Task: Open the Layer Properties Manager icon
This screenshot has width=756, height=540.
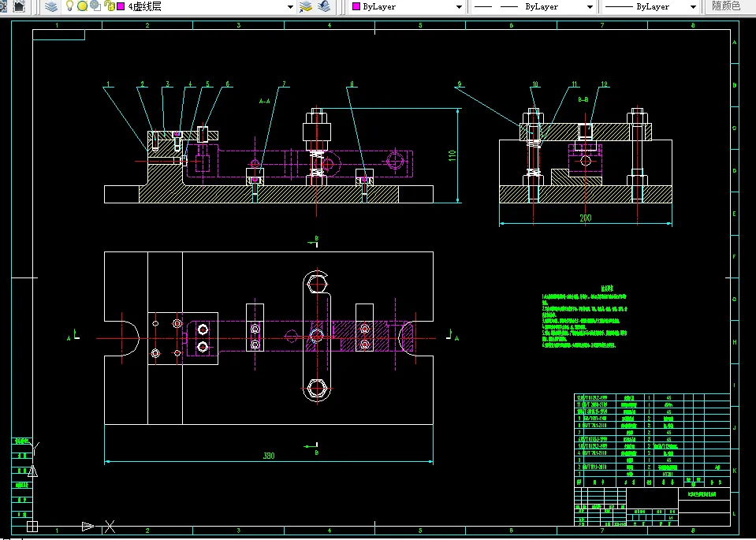Action: pos(50,6)
